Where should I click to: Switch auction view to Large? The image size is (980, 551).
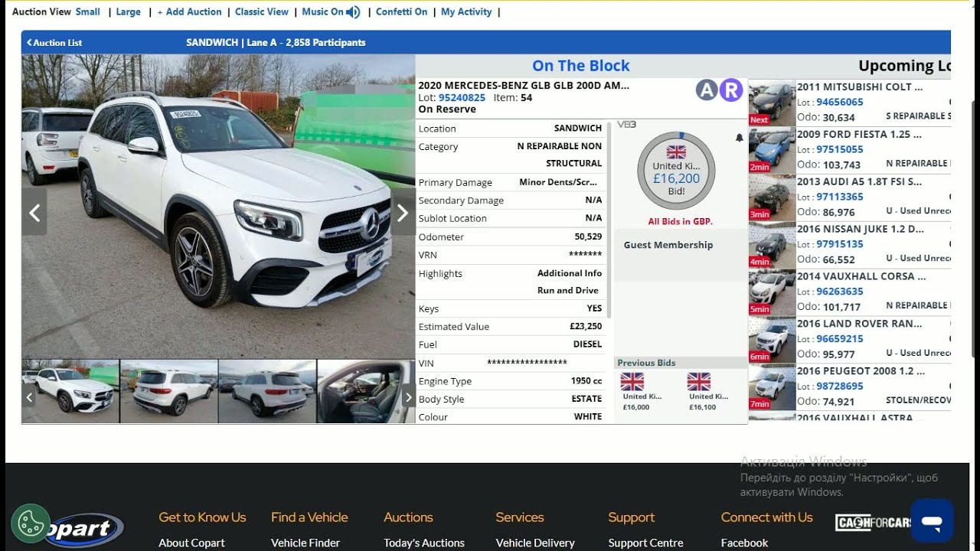coord(128,12)
